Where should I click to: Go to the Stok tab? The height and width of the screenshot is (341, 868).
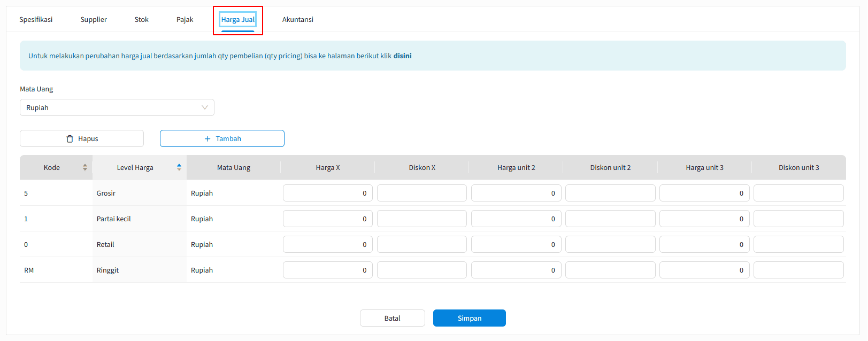point(141,20)
